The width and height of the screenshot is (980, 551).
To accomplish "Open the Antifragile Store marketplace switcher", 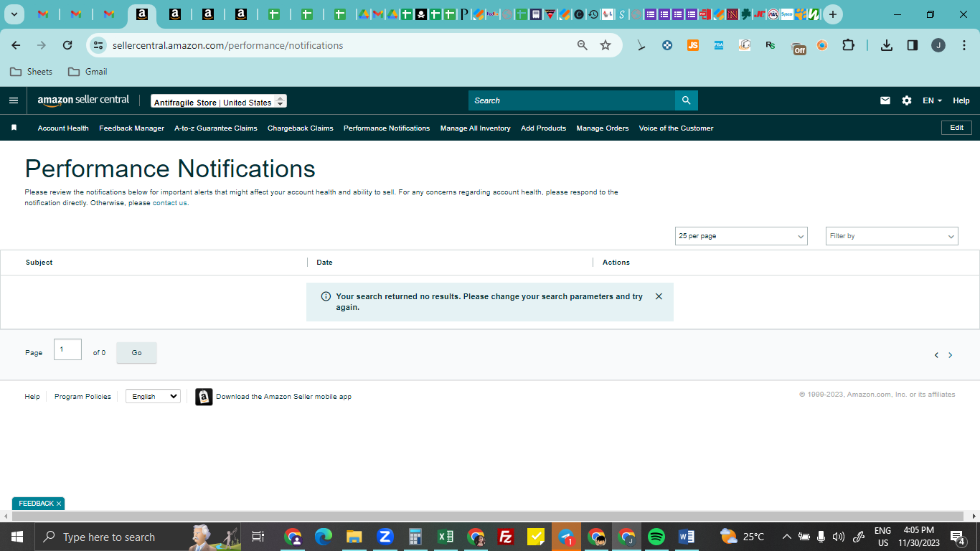I will point(219,101).
